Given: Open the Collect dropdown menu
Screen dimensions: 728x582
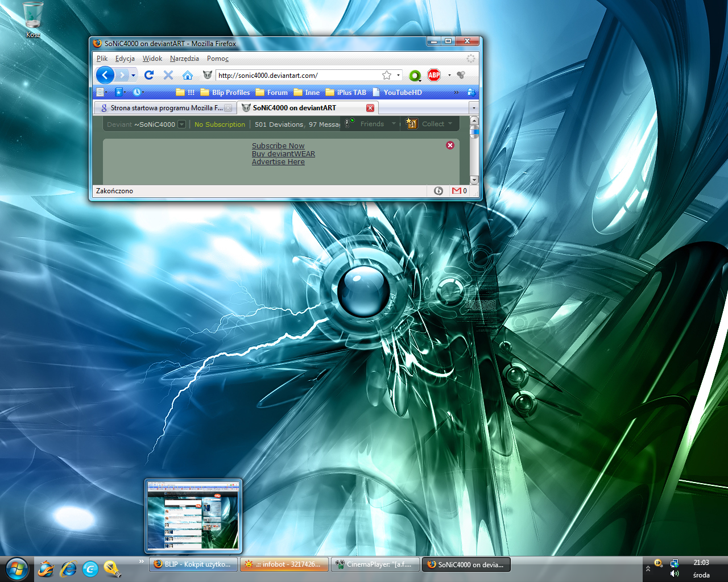Looking at the screenshot, I should click(x=437, y=124).
